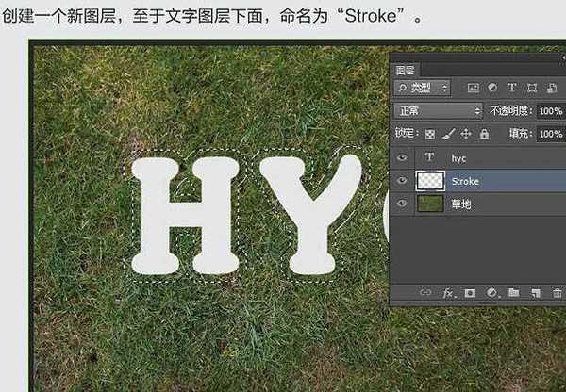Click the shape layer filter icon
This screenshot has height=392, width=566.
533,88
